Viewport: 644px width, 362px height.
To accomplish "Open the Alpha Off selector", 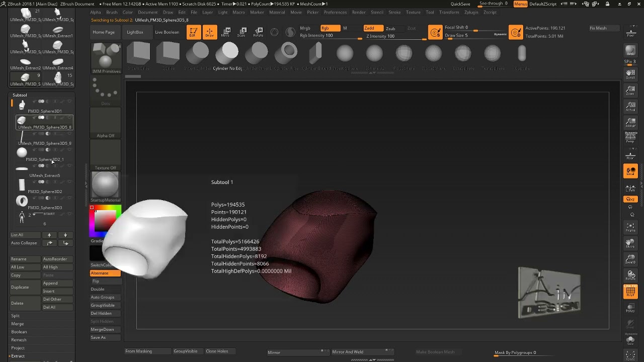I will pyautogui.click(x=106, y=123).
